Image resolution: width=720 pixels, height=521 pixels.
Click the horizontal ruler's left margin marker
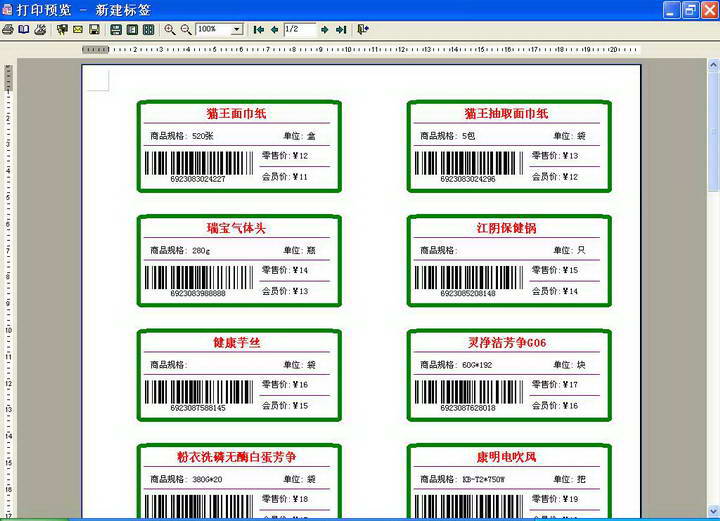96,49
